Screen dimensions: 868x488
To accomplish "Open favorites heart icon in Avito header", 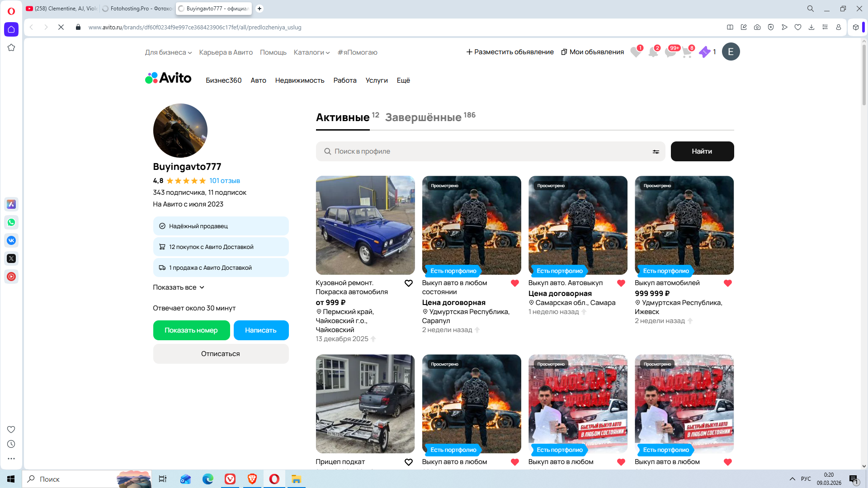I will 635,52.
